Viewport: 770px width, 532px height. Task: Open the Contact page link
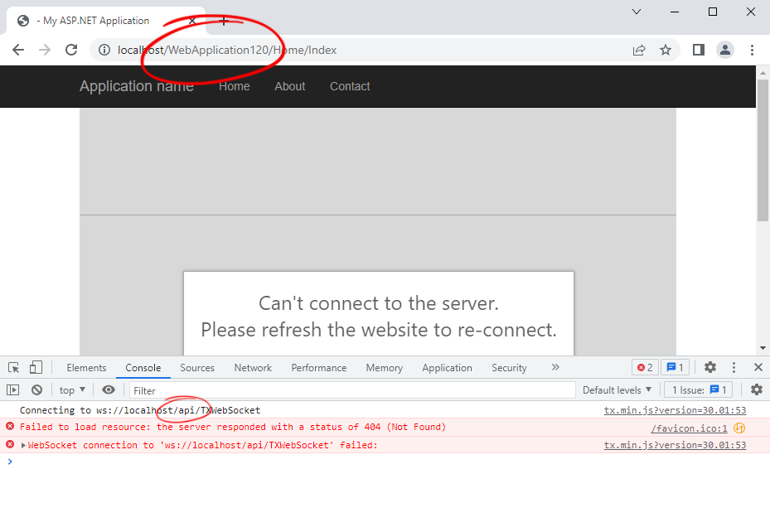coord(350,86)
